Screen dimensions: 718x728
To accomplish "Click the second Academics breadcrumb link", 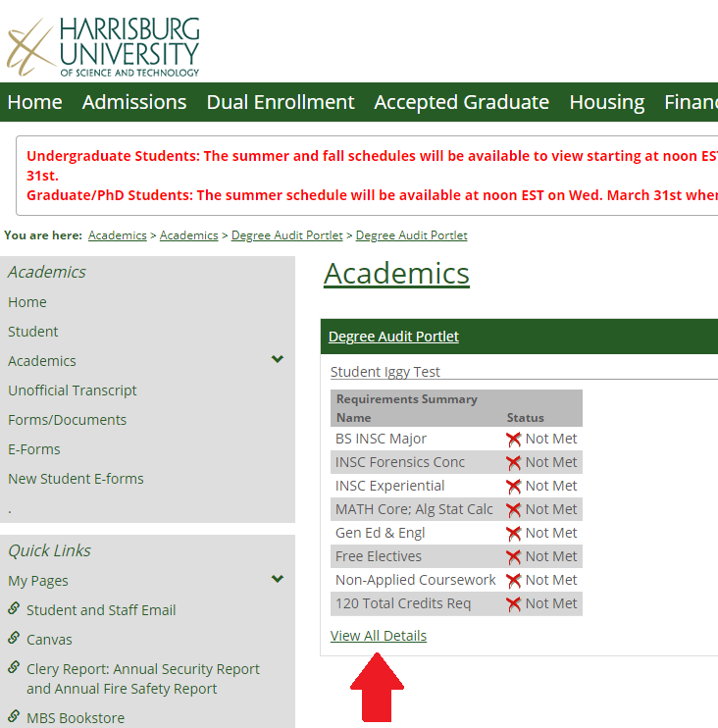I will [189, 235].
